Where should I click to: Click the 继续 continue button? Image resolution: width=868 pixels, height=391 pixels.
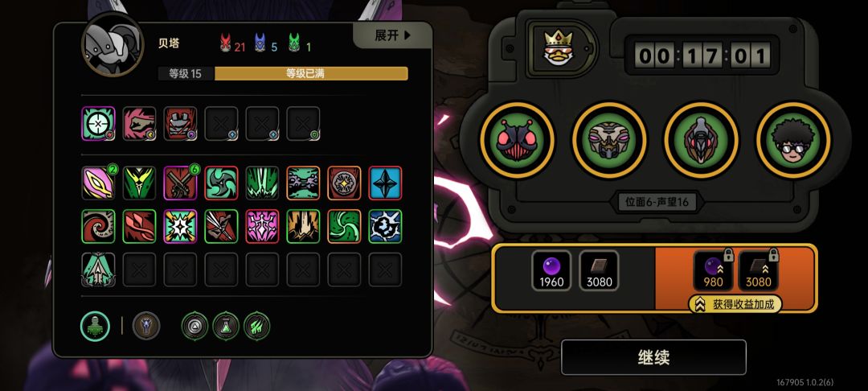click(x=653, y=357)
